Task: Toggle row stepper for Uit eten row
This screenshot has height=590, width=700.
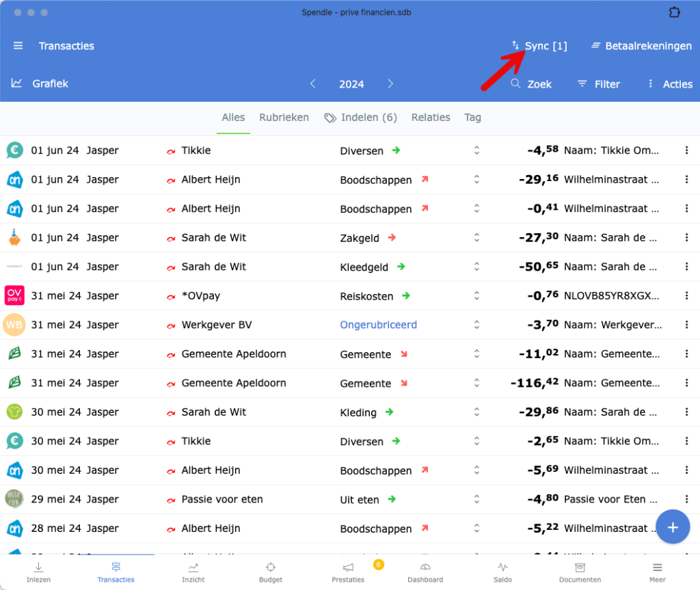Action: click(x=476, y=499)
